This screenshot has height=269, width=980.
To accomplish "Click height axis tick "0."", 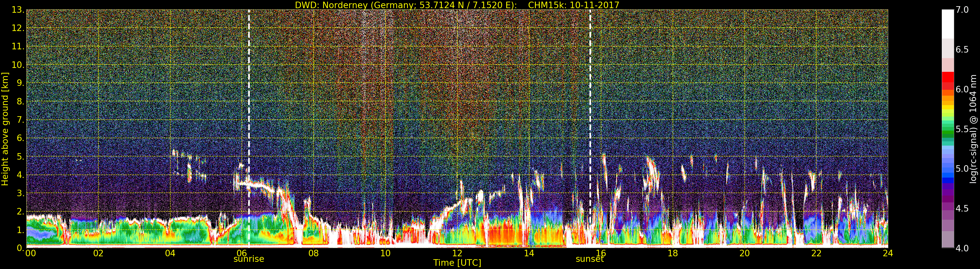I will [x=20, y=248].
